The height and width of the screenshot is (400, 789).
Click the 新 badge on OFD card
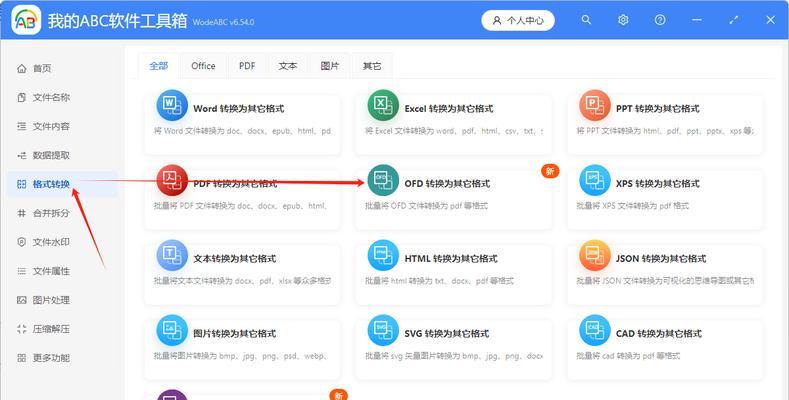pos(550,171)
